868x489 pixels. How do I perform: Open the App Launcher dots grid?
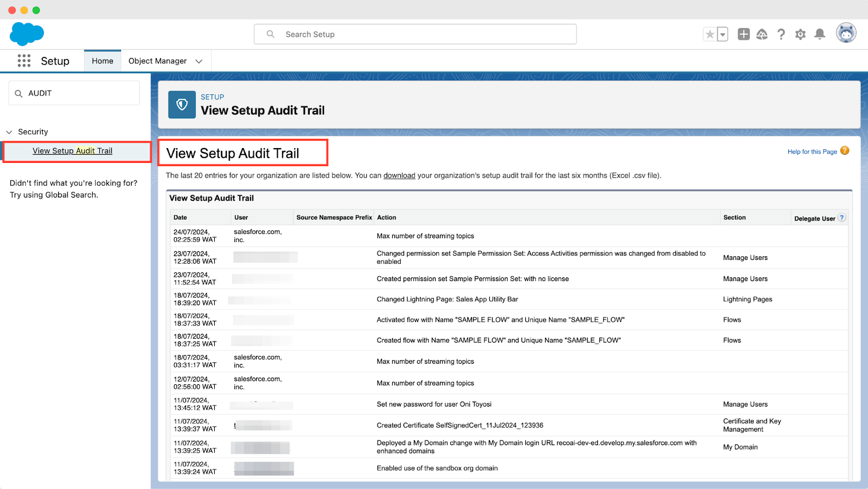point(24,61)
